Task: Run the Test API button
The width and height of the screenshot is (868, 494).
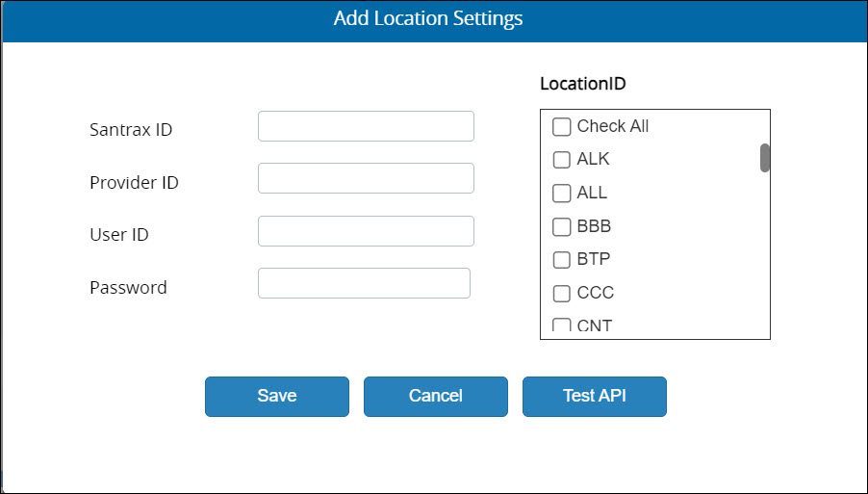Action: tap(595, 397)
